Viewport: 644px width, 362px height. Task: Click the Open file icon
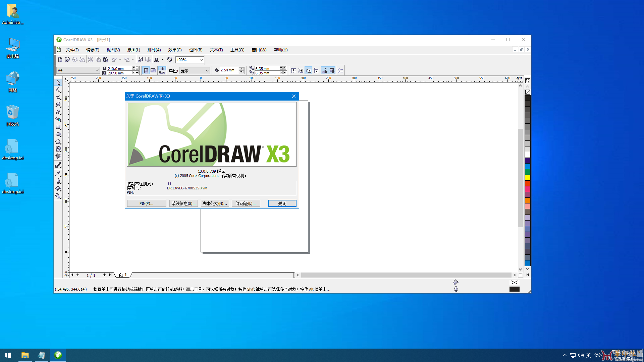(x=67, y=60)
